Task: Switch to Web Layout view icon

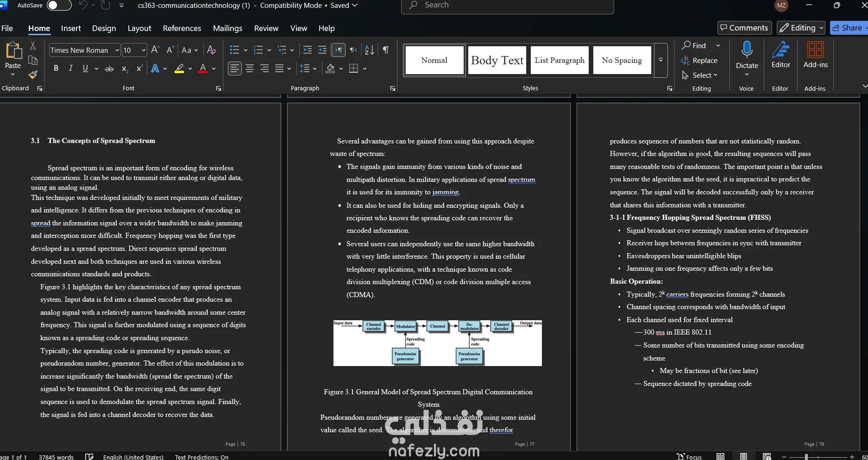Action: coord(767,456)
